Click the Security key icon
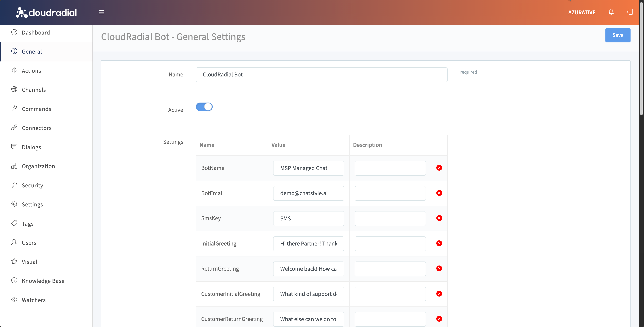Screen dimensions: 644x327 click(x=14, y=185)
